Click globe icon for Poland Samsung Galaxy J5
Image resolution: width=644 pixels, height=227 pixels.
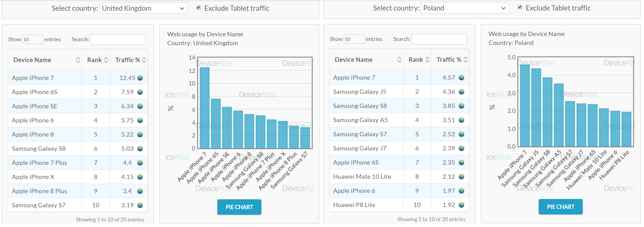tap(461, 92)
